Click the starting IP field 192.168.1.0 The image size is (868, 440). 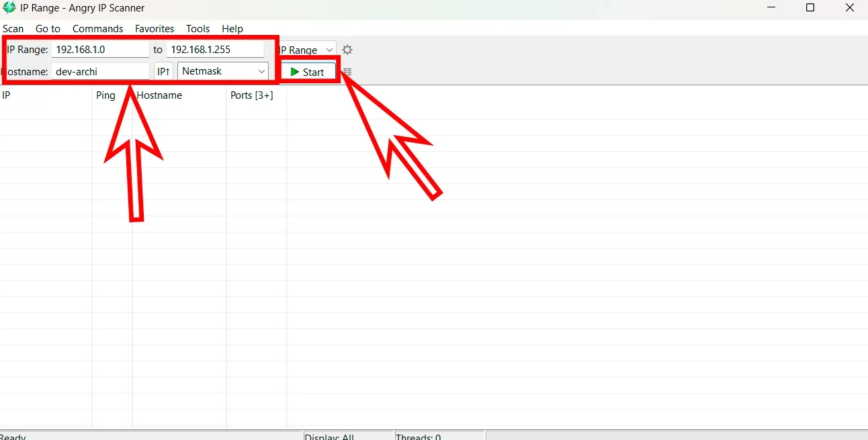point(99,50)
